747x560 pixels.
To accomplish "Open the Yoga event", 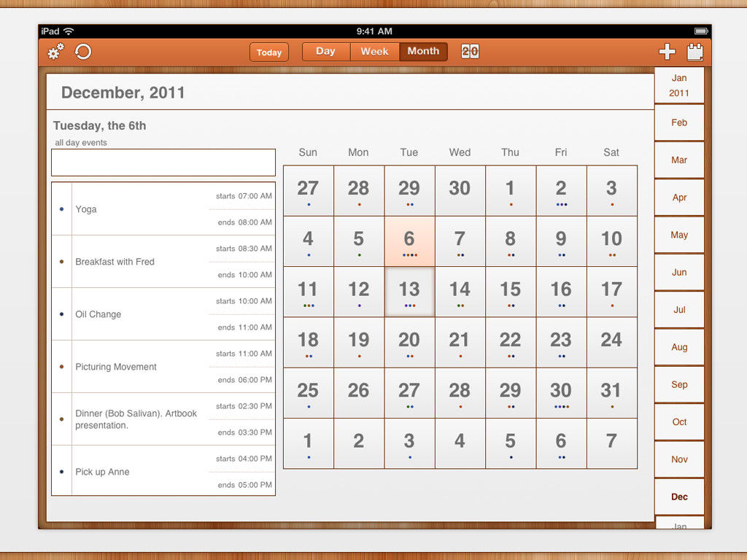I will (163, 209).
